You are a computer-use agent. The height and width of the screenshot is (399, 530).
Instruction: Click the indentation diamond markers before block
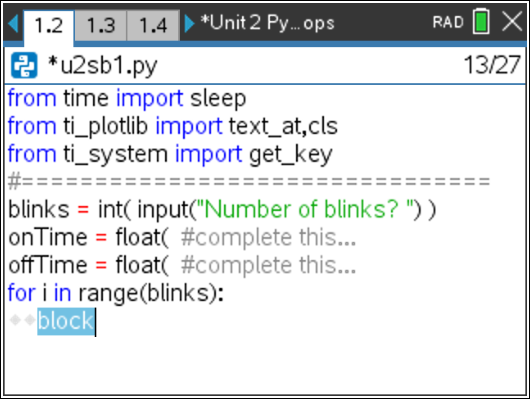pos(22,320)
